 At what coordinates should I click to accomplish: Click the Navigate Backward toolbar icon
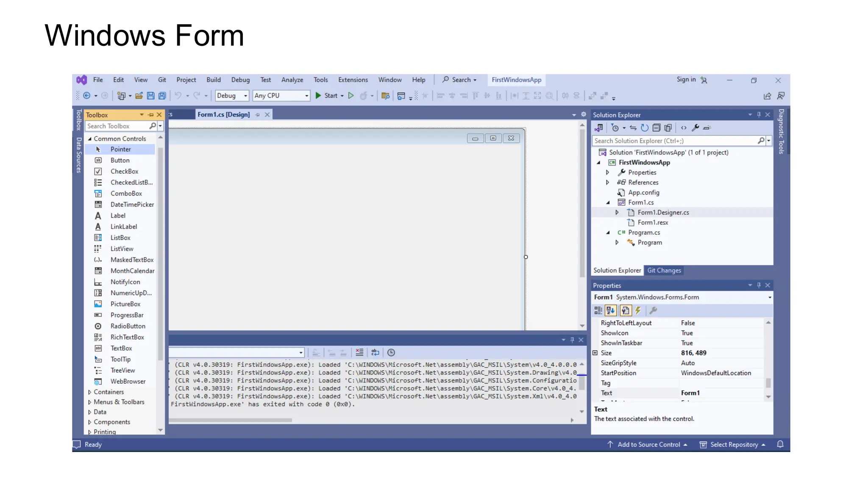click(86, 96)
